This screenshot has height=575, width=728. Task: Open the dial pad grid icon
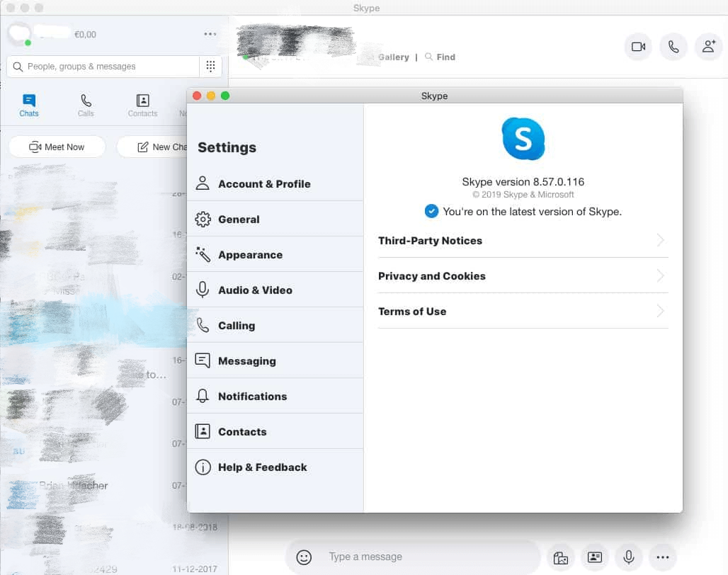pyautogui.click(x=210, y=67)
